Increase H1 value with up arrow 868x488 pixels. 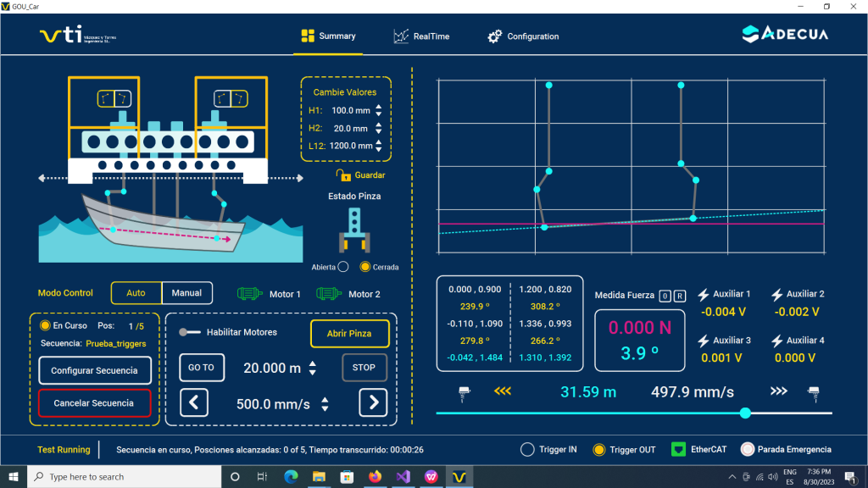coord(378,107)
